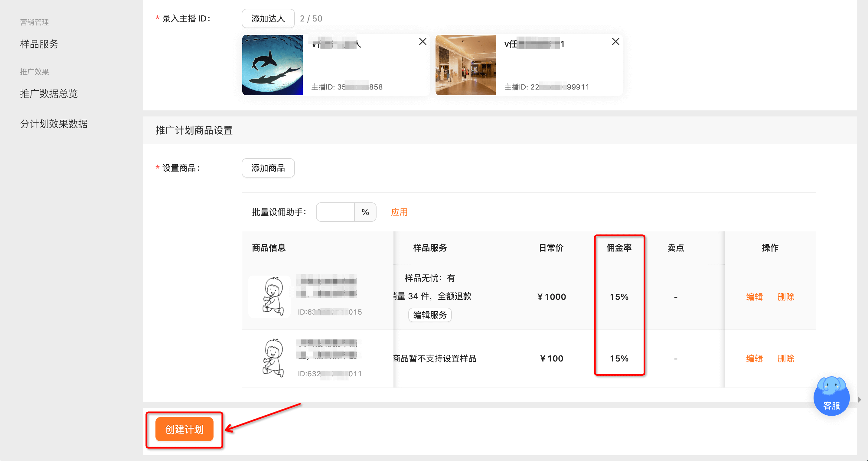Image resolution: width=868 pixels, height=461 pixels.
Task: Open 编辑服务 for the first product
Action: 430,315
